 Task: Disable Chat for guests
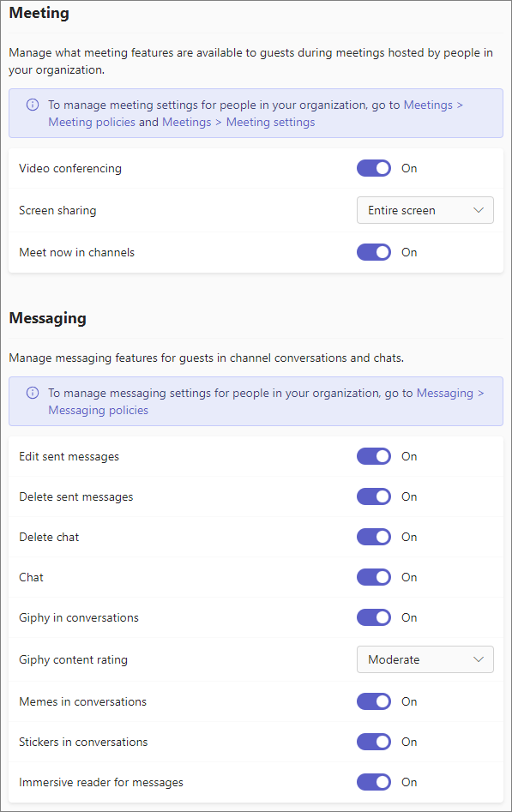pos(374,577)
